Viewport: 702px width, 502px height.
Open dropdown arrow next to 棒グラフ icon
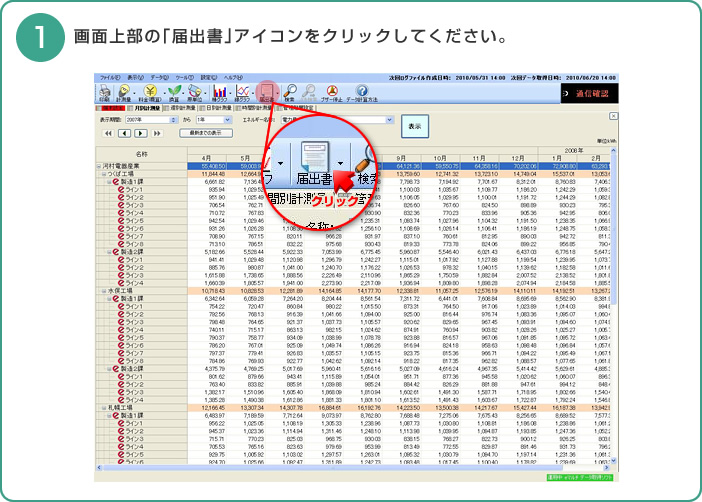pyautogui.click(x=230, y=93)
